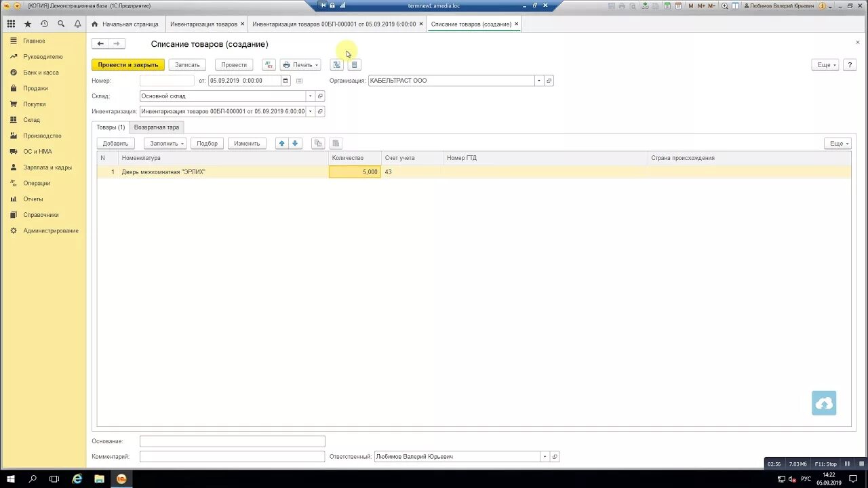Click the Записать button
This screenshot has width=868, height=488.
point(187,65)
